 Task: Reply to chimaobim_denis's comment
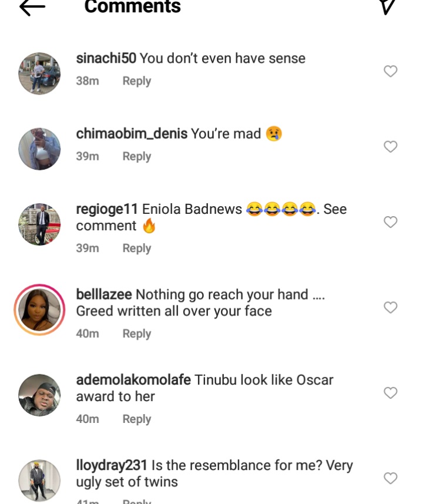click(x=136, y=156)
